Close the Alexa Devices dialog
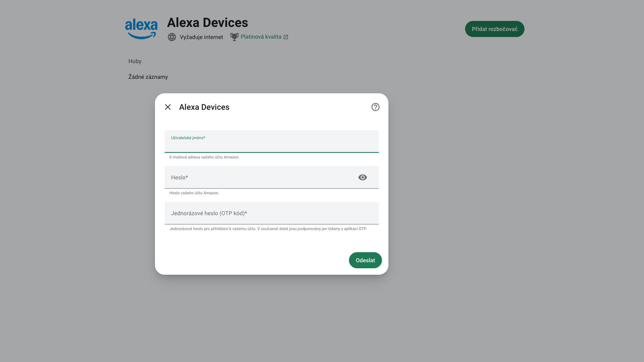Image resolution: width=644 pixels, height=362 pixels. coord(168,107)
